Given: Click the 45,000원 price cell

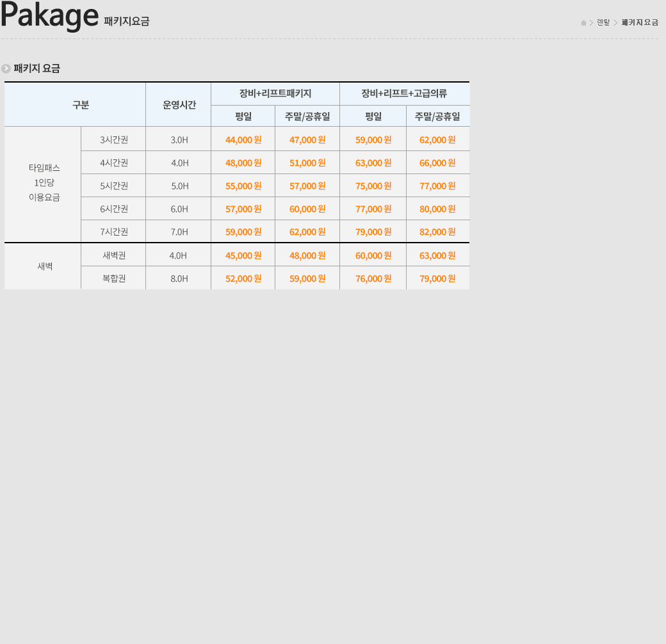Looking at the screenshot, I should pos(243,255).
